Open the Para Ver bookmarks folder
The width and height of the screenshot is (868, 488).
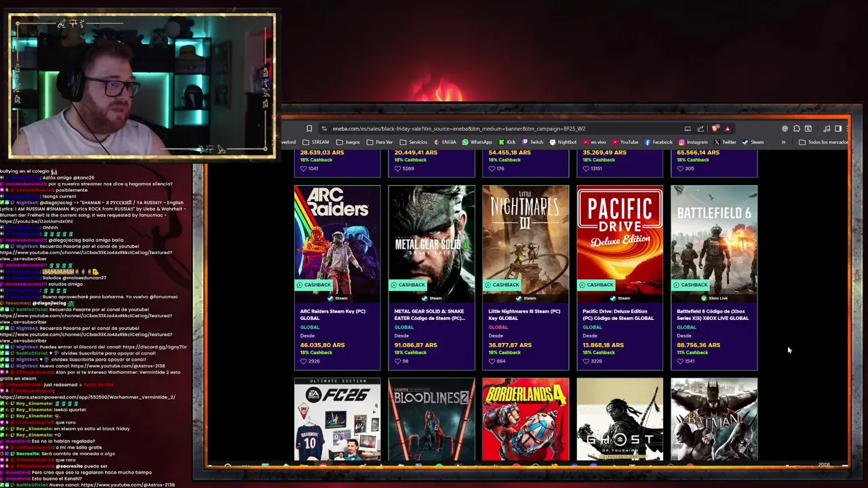(380, 142)
